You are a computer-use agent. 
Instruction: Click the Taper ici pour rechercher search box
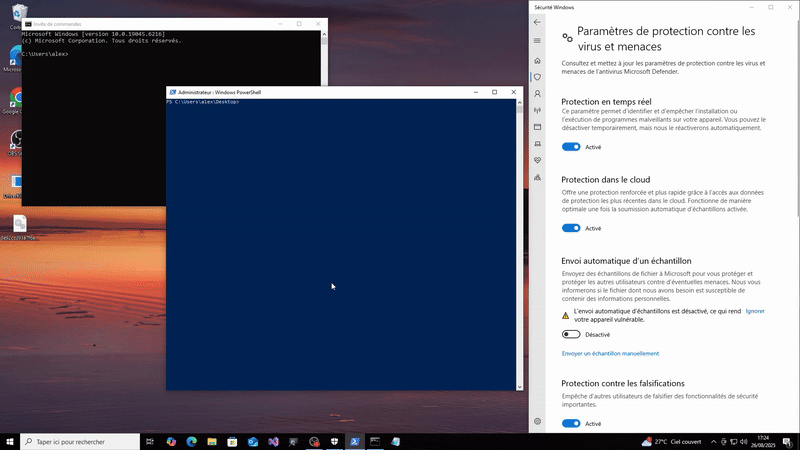coord(80,442)
